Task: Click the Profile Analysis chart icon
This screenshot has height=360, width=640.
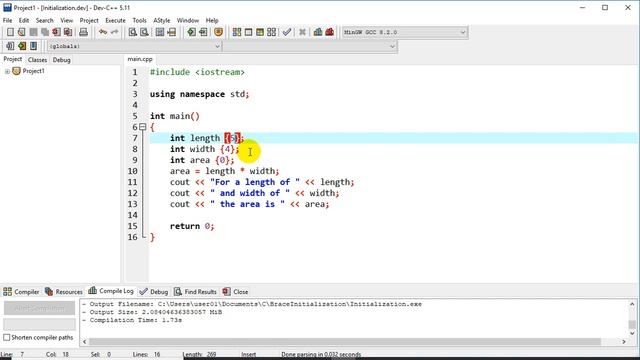Action: point(318,32)
